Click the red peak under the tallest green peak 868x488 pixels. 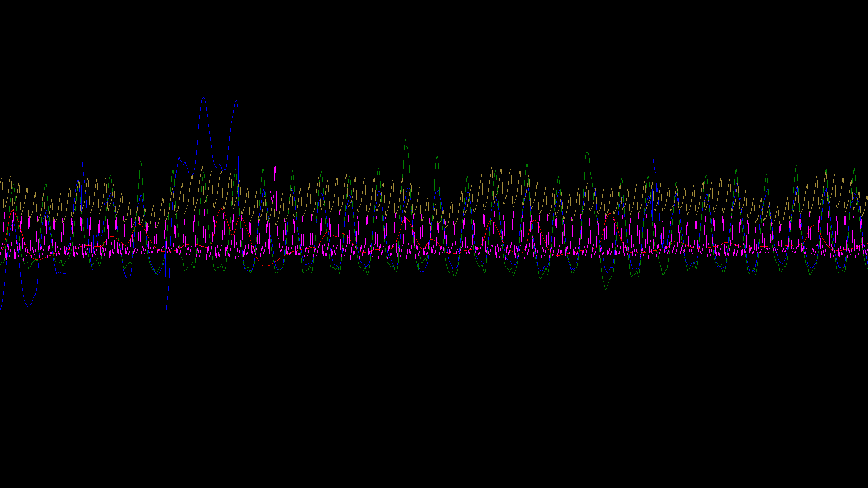pos(405,218)
